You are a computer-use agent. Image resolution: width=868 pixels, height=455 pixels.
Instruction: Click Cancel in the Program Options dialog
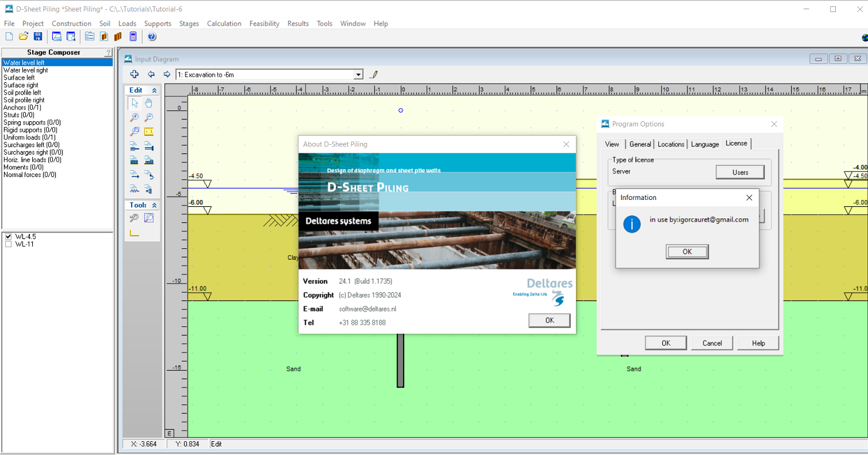(712, 343)
